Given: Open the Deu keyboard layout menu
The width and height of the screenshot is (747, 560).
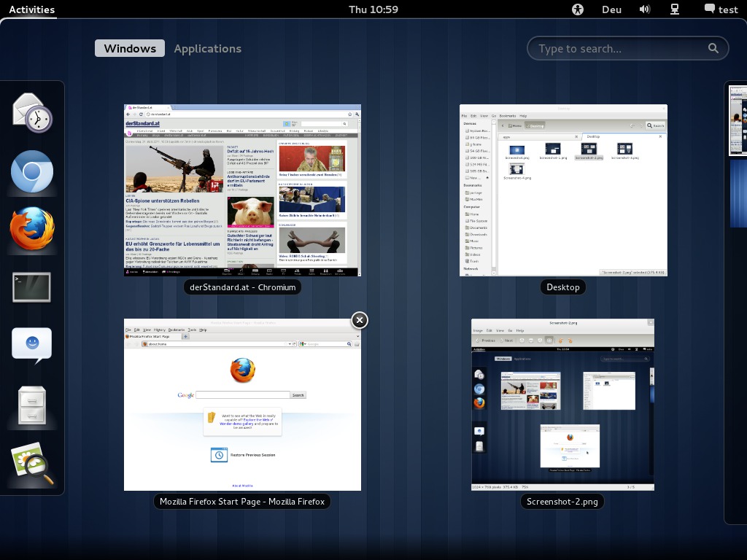Looking at the screenshot, I should [611, 9].
